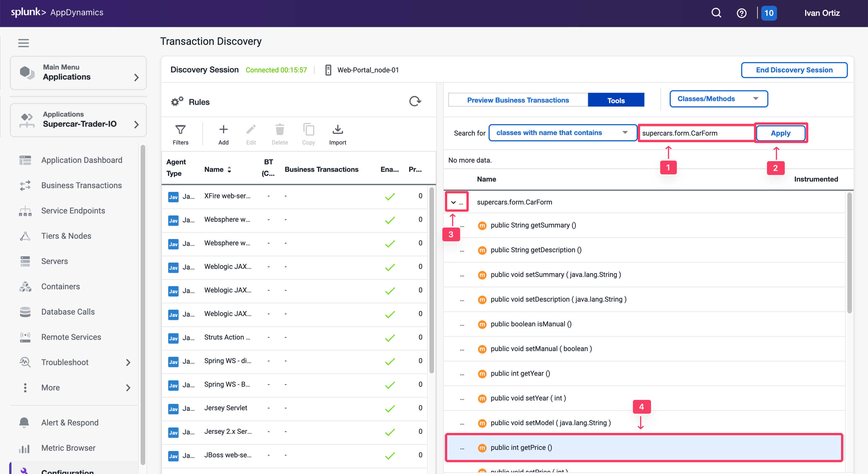Click the class name search input field
Viewport: 868px width, 474px height.
pos(695,133)
